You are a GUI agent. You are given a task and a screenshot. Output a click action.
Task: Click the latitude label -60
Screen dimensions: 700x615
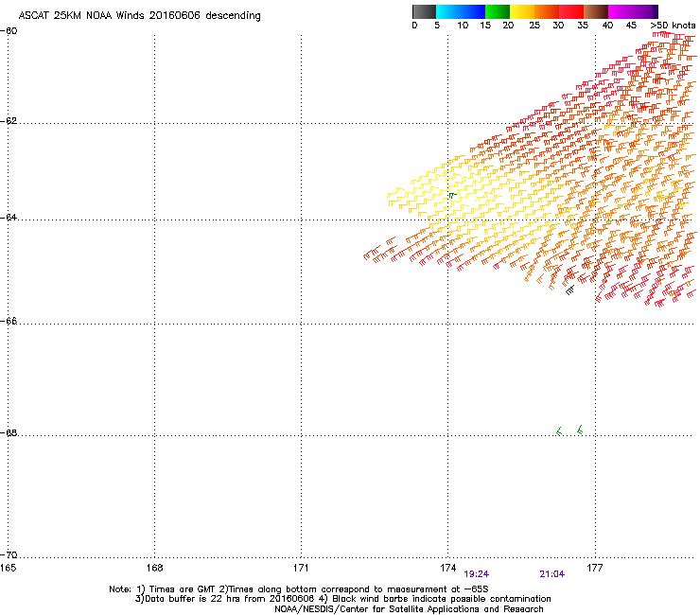[9, 31]
